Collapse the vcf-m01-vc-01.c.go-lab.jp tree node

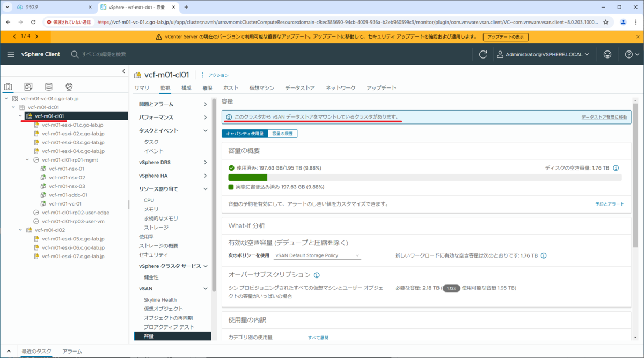[x=6, y=99]
